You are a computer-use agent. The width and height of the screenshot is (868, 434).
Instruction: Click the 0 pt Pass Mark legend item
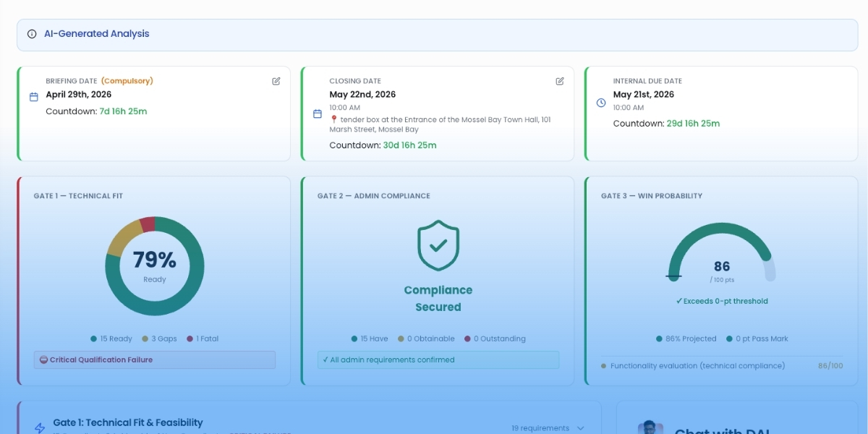tap(757, 339)
